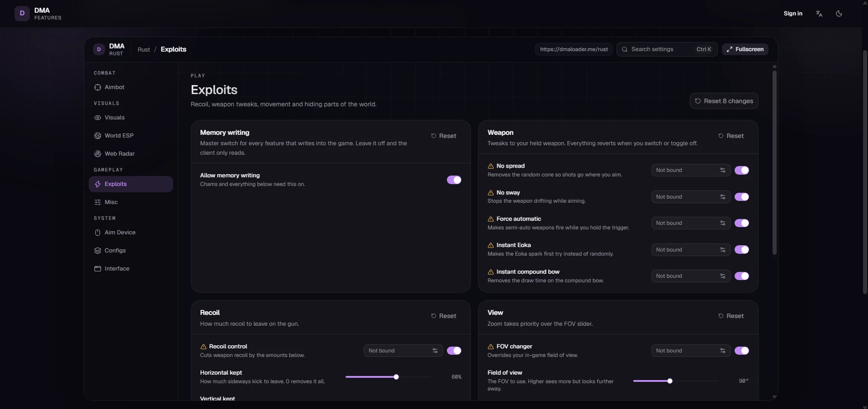The height and width of the screenshot is (409, 868).
Task: Turn off the No spread toggle
Action: click(x=742, y=170)
